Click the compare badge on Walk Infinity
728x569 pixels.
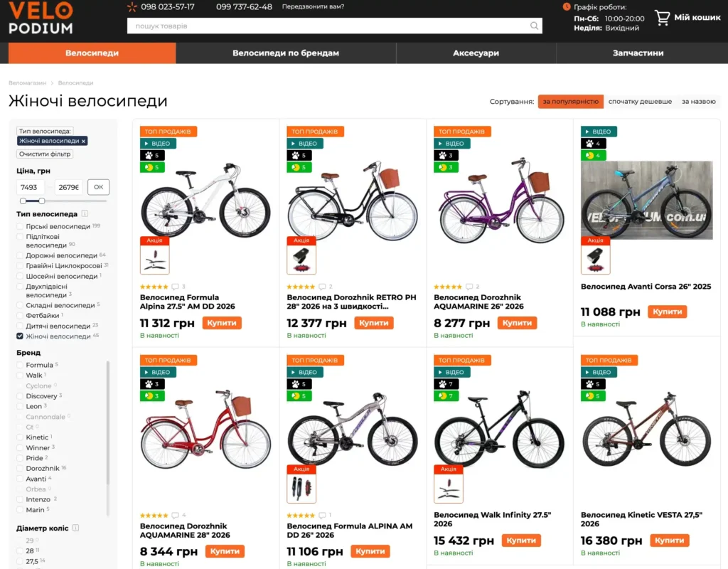tap(446, 395)
